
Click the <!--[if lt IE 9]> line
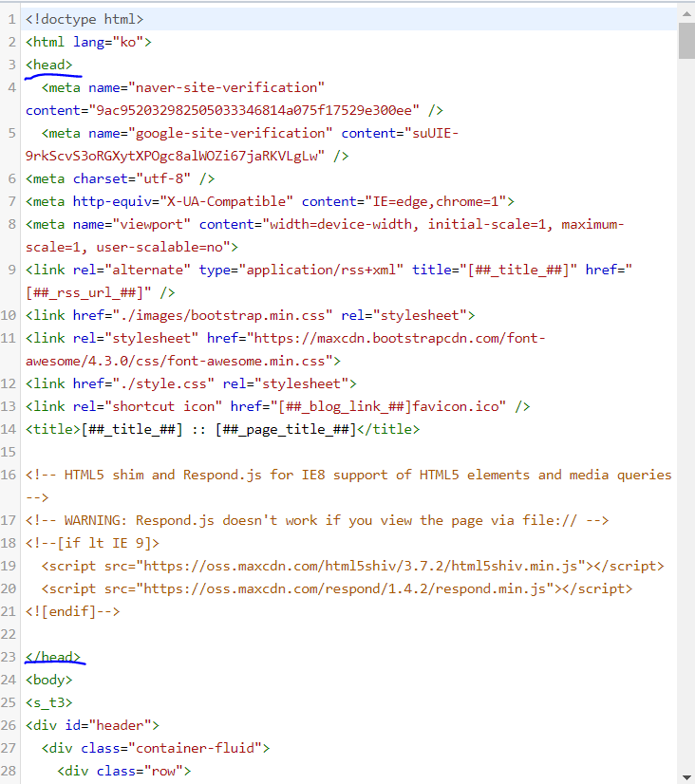(x=92, y=544)
